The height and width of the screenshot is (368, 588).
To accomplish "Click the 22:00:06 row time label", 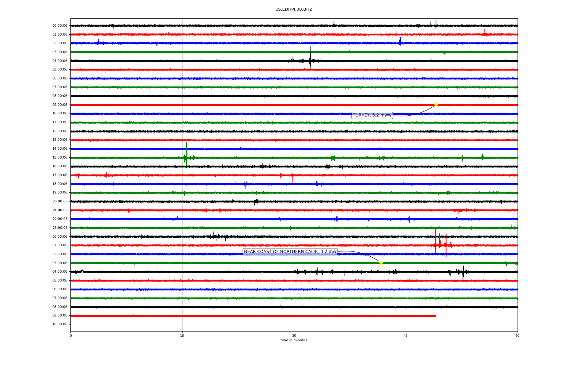I will click(x=60, y=219).
